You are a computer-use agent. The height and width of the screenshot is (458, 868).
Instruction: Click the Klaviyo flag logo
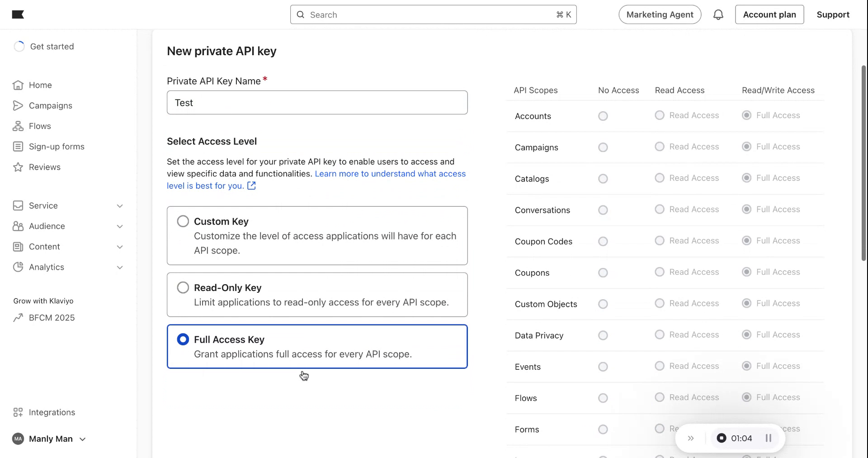tap(18, 14)
